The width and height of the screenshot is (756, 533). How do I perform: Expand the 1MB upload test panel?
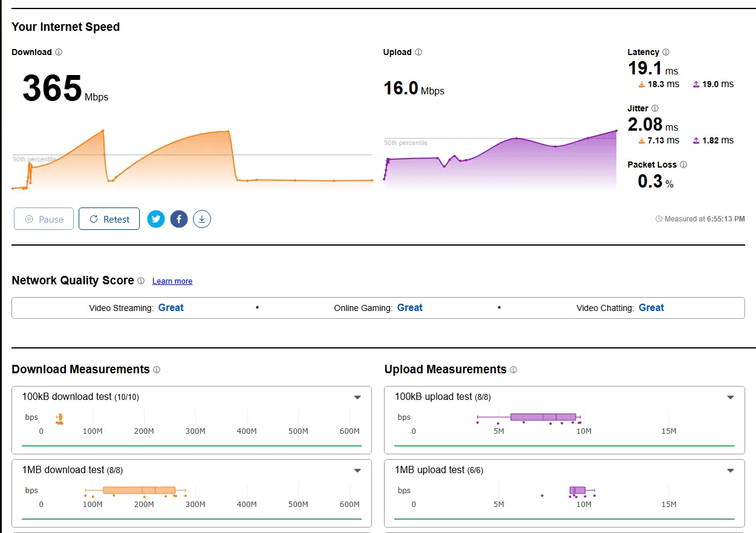731,471
